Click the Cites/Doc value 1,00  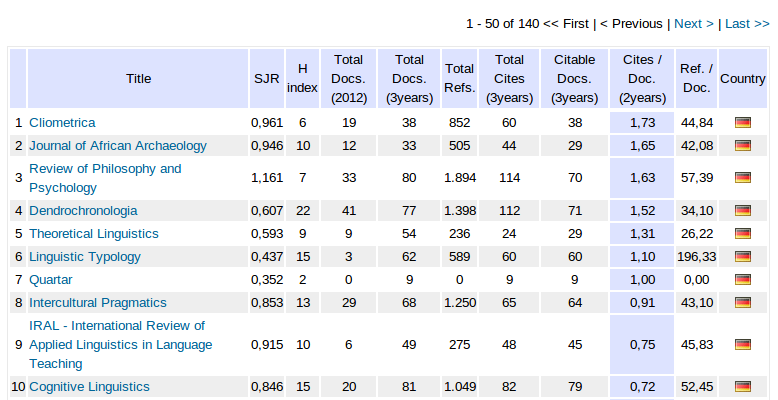[643, 279]
